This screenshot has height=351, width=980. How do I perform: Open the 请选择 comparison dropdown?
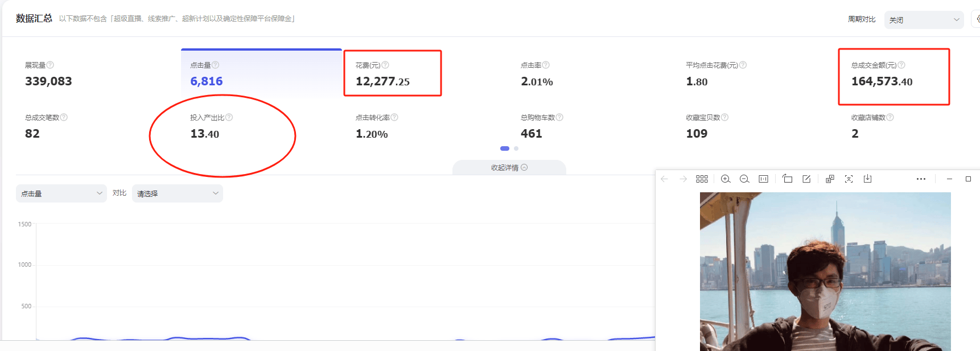(178, 193)
